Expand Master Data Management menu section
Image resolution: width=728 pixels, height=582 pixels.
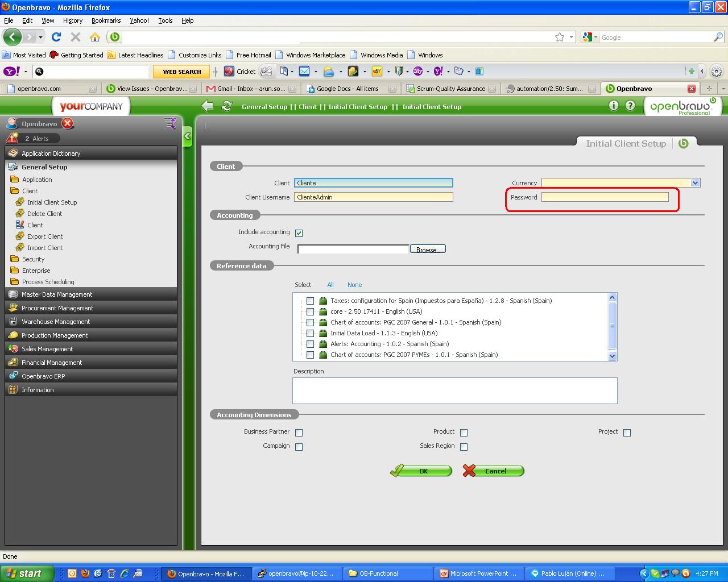[x=57, y=294]
